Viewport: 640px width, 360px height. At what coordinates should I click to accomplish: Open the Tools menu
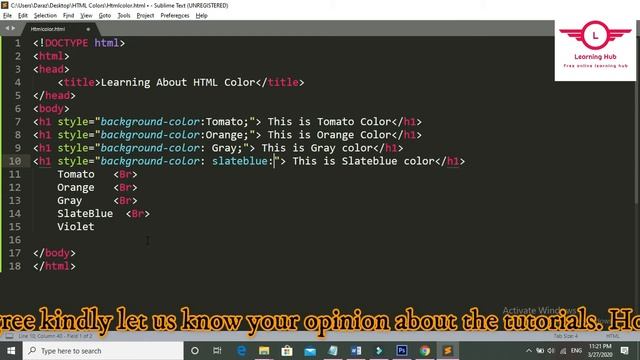click(124, 16)
